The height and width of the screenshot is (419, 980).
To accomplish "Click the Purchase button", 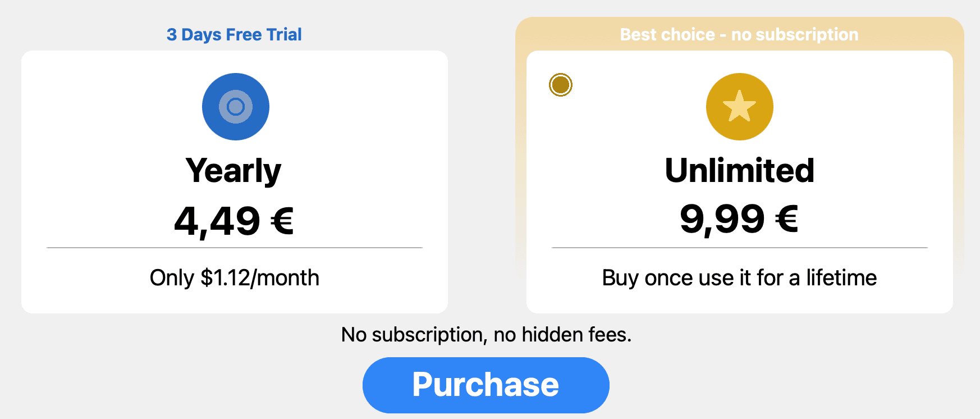I will [x=486, y=385].
